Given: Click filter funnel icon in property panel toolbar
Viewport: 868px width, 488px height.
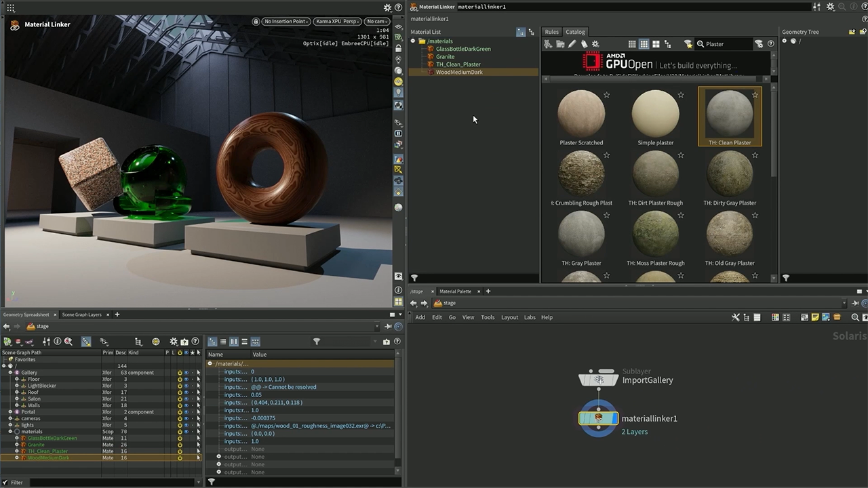Looking at the screenshot, I should point(316,342).
